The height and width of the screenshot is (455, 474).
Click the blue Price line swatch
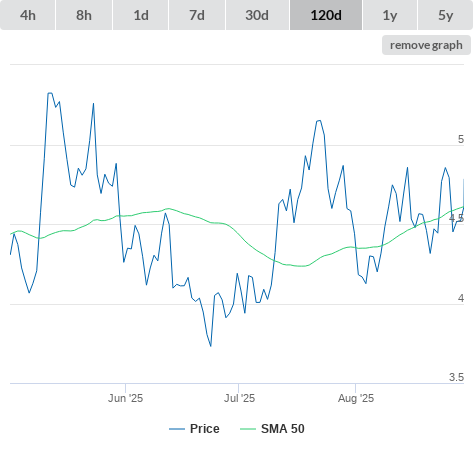pyautogui.click(x=177, y=429)
